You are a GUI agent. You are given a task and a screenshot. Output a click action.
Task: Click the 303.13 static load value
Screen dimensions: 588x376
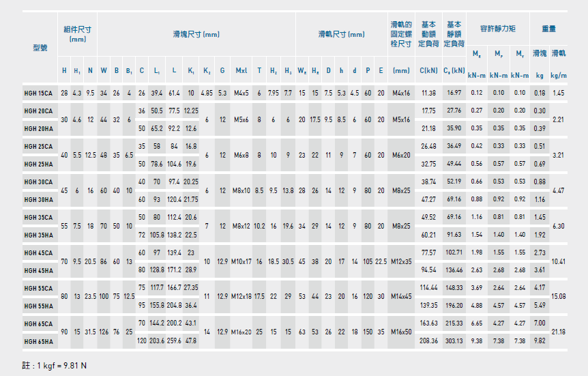(454, 341)
